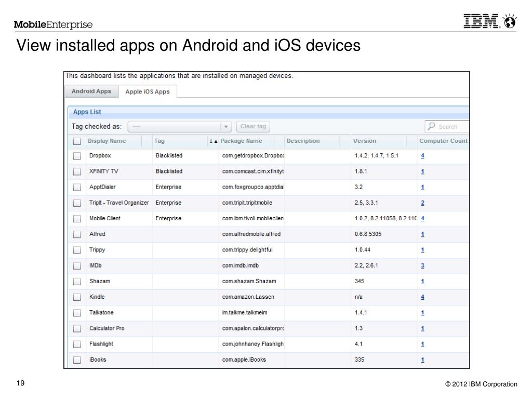Click the Apps List panel header
The image size is (532, 399).
point(269,112)
